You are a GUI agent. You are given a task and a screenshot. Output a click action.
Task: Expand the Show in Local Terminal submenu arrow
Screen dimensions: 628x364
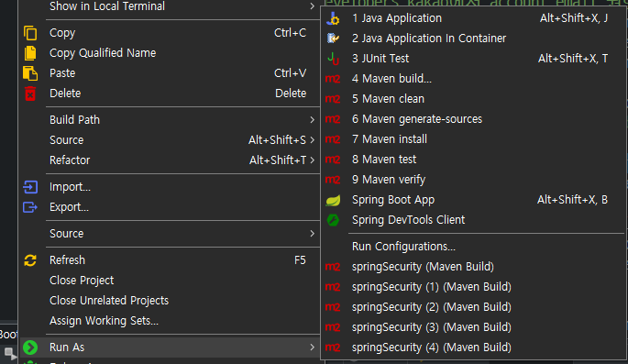(312, 6)
